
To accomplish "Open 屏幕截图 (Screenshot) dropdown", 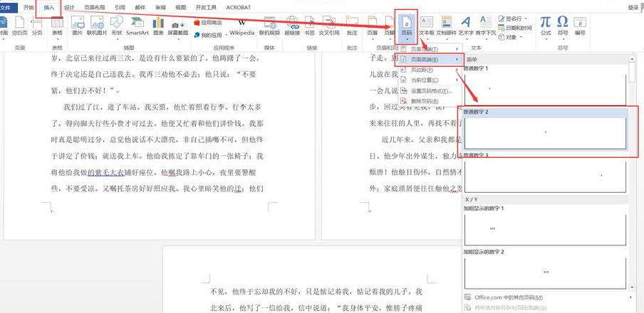I will coord(178,28).
